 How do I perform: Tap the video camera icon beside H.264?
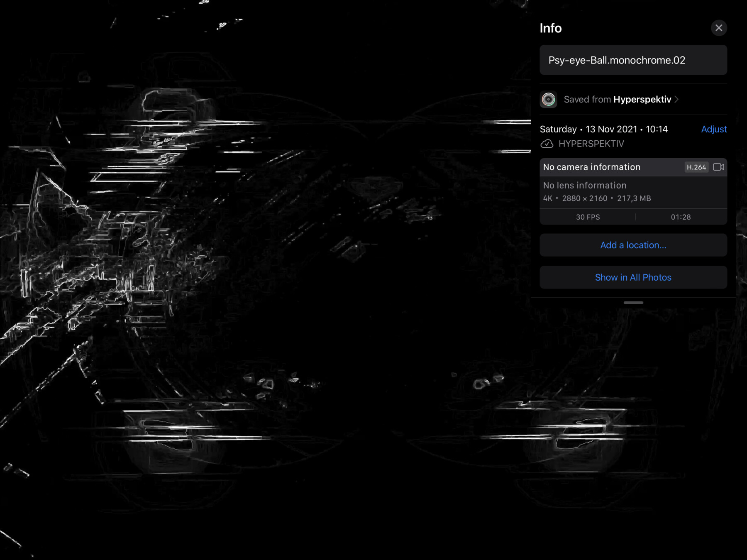pyautogui.click(x=719, y=167)
